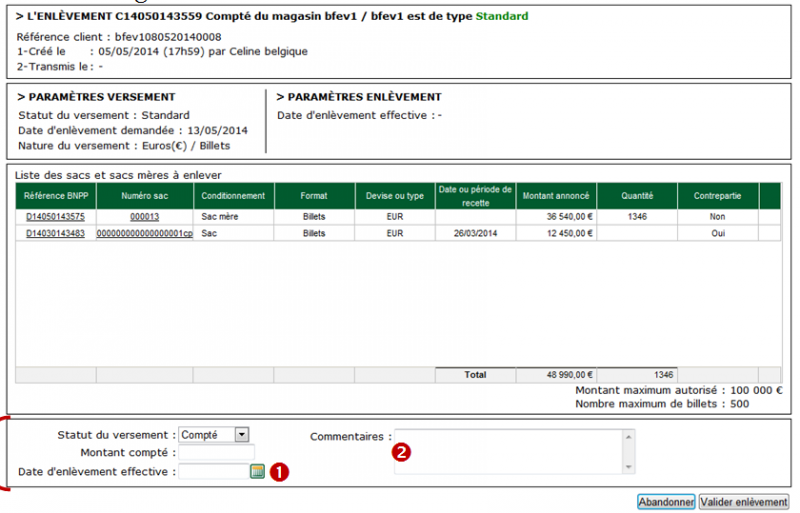This screenshot has height=513, width=800.
Task: Sort by the Référence BNPP column header
Action: [56, 196]
